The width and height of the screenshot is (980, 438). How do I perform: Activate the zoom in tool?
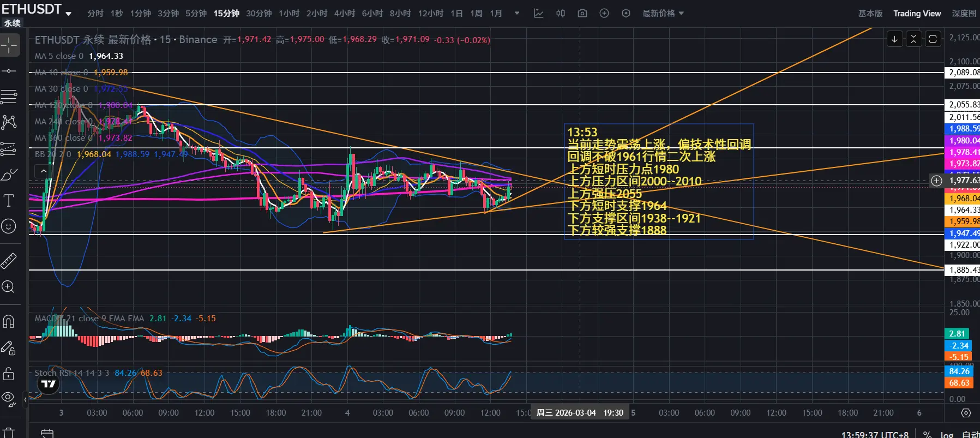coord(9,286)
